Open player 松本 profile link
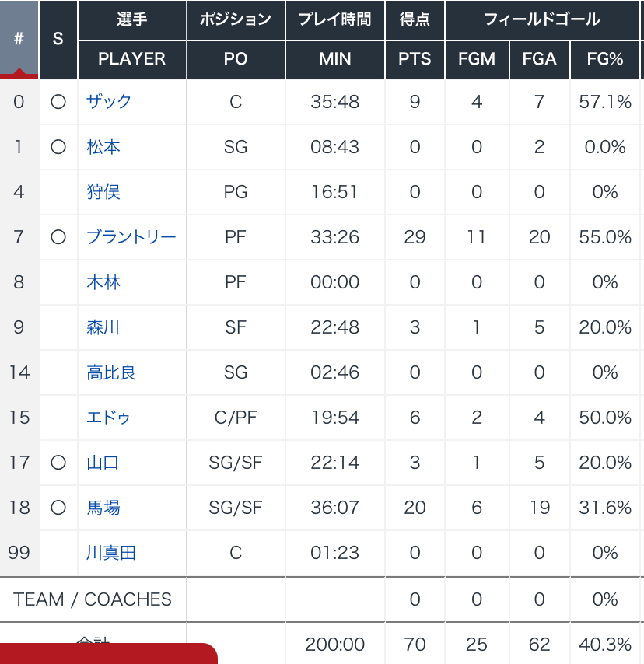 pos(103,147)
